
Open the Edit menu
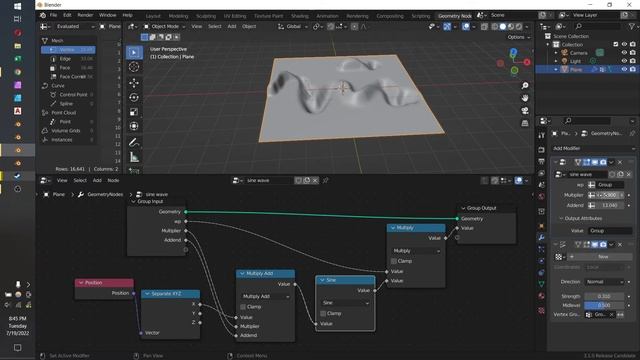(67, 15)
